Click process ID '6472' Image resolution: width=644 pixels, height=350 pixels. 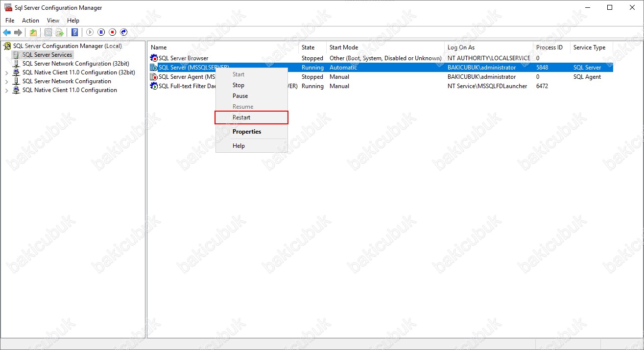click(542, 86)
